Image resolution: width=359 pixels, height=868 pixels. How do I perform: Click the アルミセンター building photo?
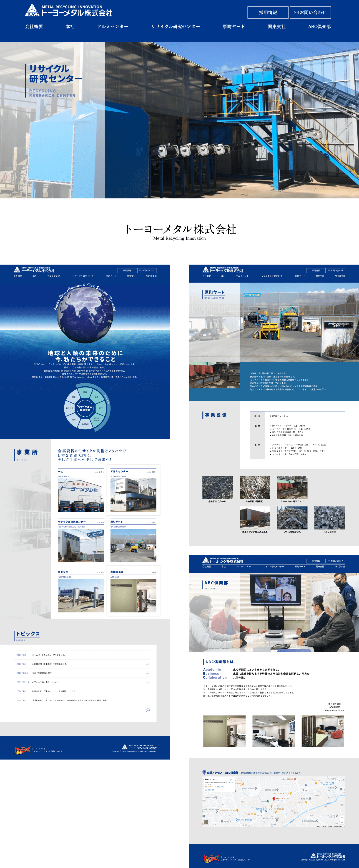[x=133, y=495]
